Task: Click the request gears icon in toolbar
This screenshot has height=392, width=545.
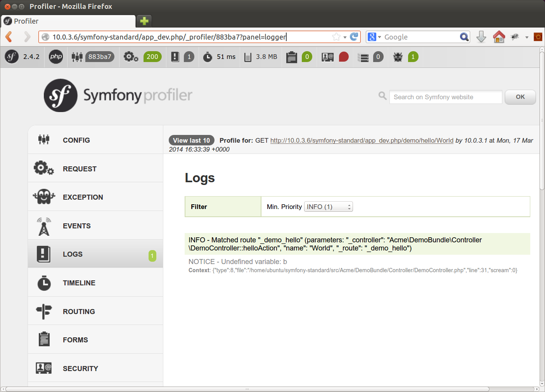Action: coord(131,57)
